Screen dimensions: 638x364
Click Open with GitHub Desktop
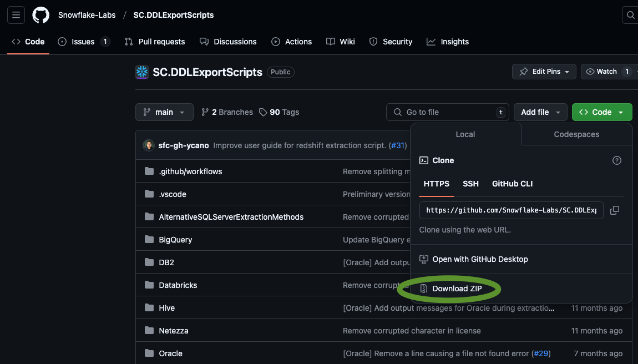480,259
